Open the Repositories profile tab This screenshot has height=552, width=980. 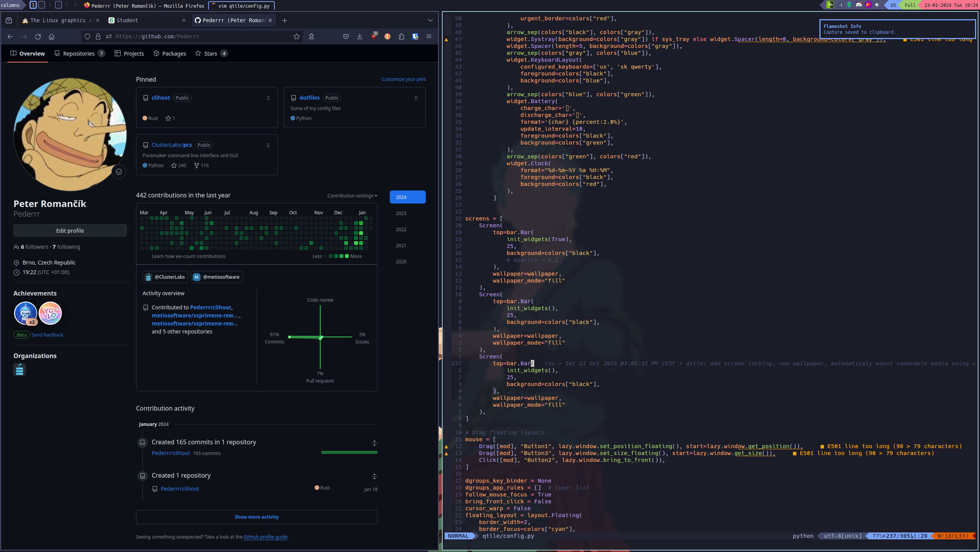tap(79, 54)
